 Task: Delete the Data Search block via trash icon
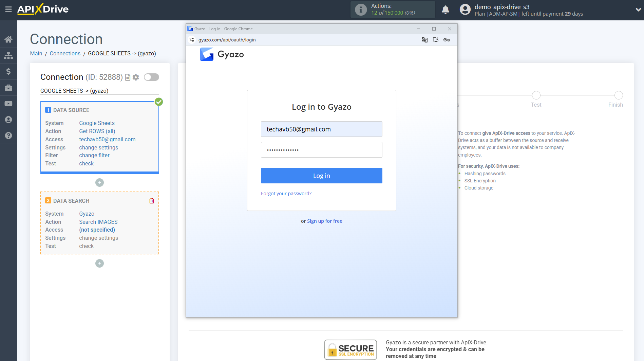(x=151, y=201)
